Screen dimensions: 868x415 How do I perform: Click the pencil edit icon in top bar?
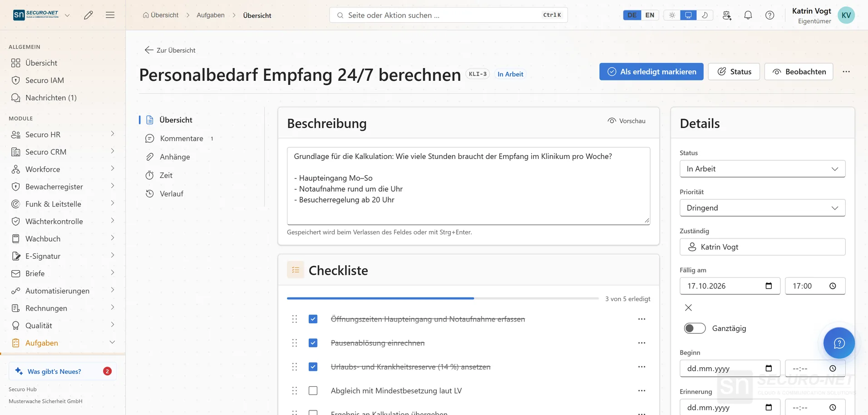pos(89,15)
